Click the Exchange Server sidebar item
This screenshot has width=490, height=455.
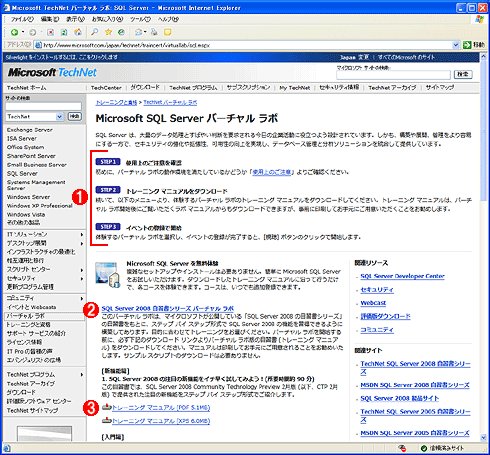tap(30, 130)
